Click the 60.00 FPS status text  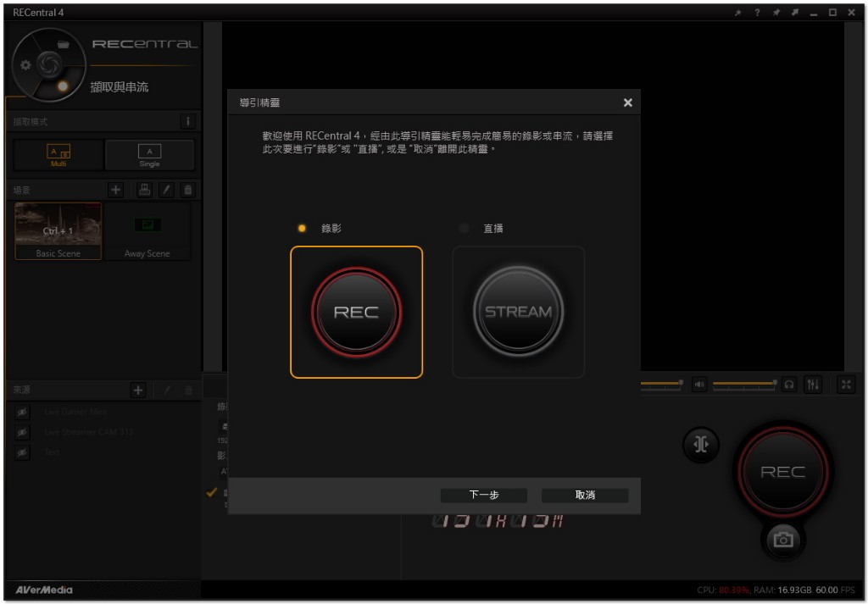click(835, 590)
